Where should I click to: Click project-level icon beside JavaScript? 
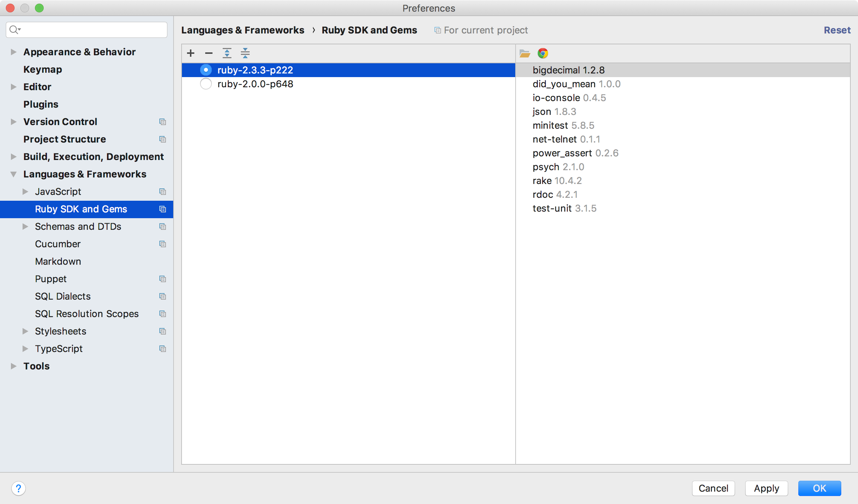(x=163, y=192)
